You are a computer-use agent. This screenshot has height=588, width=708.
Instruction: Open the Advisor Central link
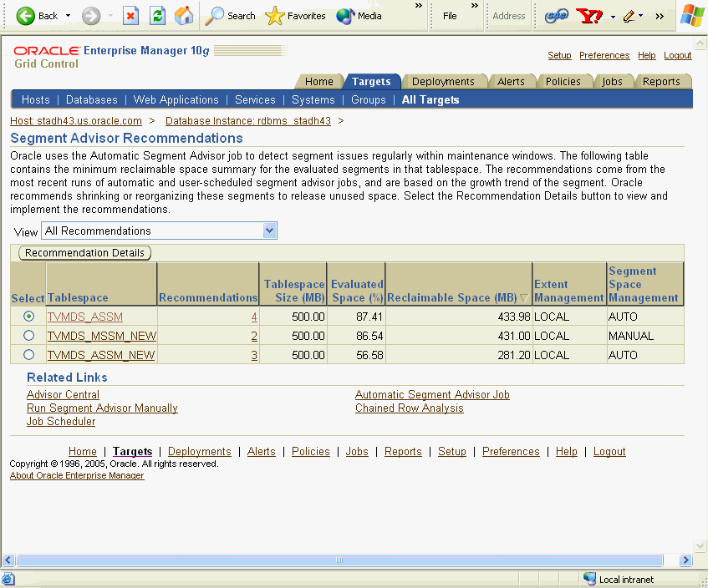click(x=62, y=394)
